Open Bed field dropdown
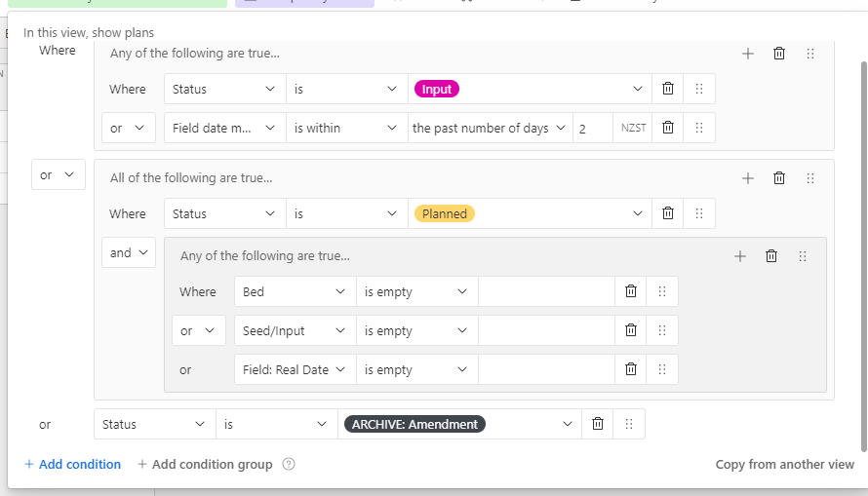Viewport: 868px width, 496px height. click(x=296, y=291)
